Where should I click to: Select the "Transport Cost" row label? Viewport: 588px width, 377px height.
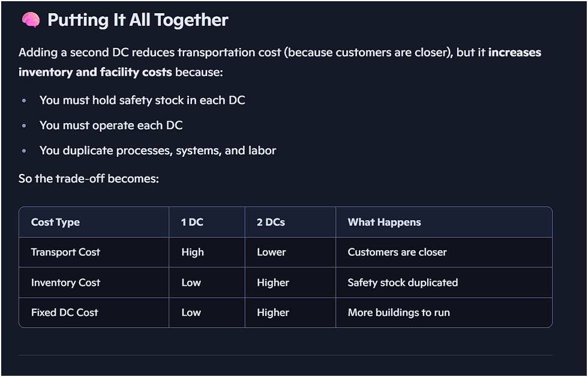coord(65,252)
